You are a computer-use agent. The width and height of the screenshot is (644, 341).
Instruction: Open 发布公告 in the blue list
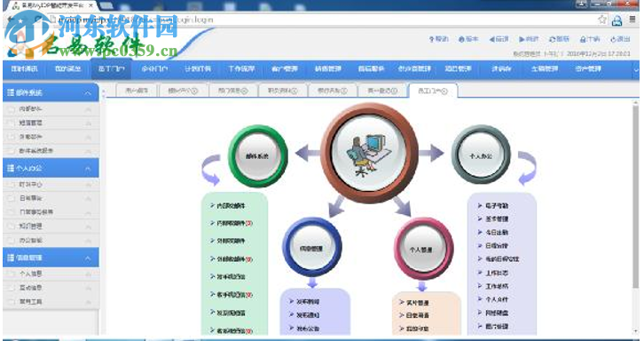[x=308, y=329]
